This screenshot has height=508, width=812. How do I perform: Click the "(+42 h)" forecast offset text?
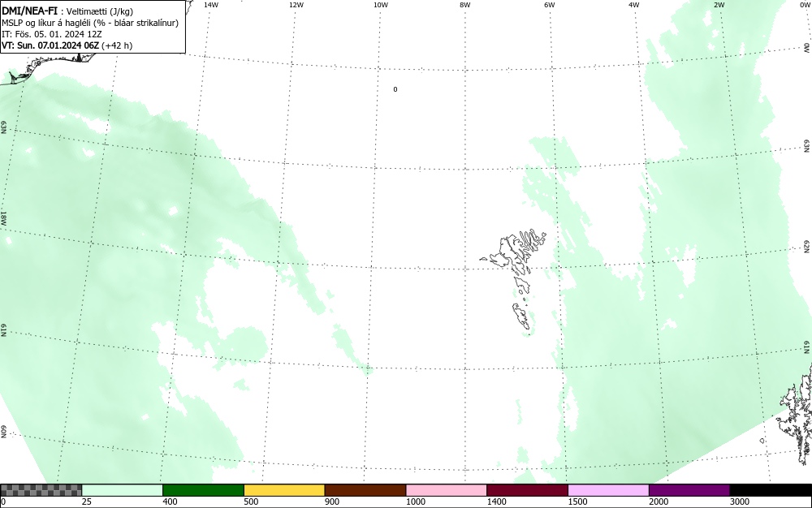(x=117, y=45)
